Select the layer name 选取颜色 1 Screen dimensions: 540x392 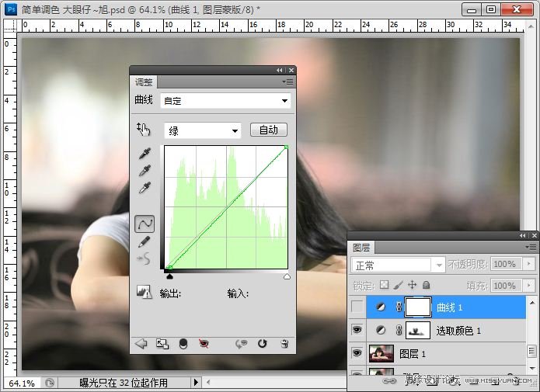(458, 331)
